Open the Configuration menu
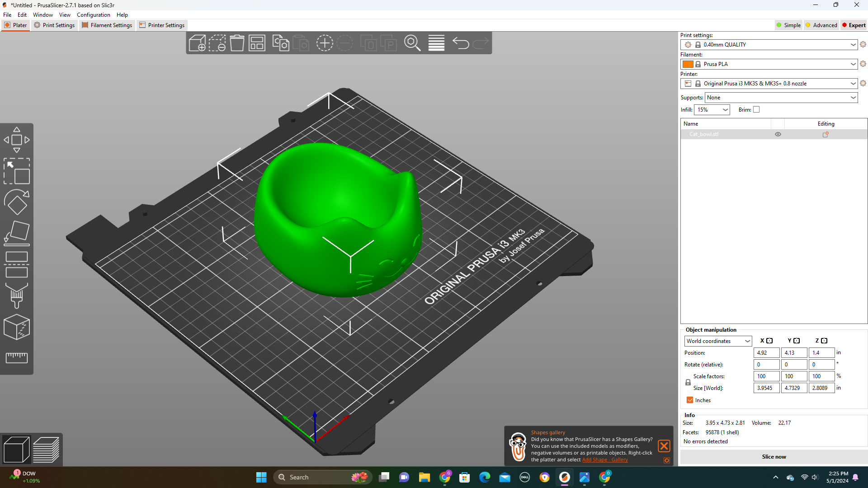 pyautogui.click(x=94, y=15)
